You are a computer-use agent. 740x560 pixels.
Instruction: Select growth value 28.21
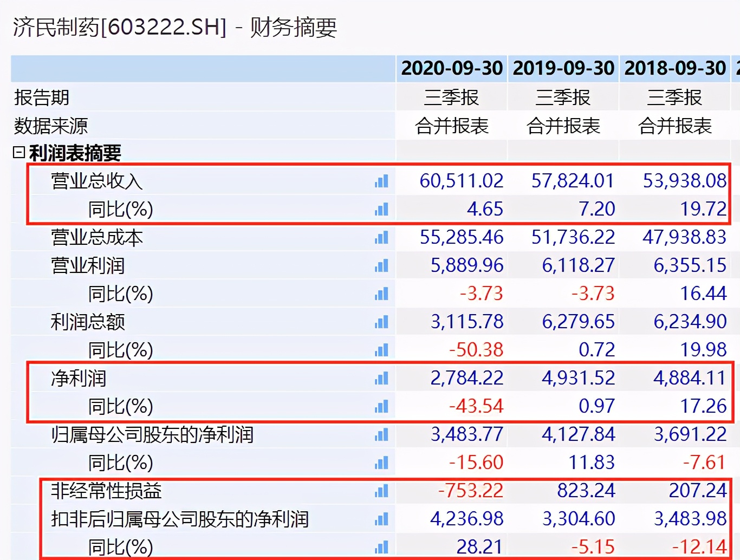click(x=480, y=547)
